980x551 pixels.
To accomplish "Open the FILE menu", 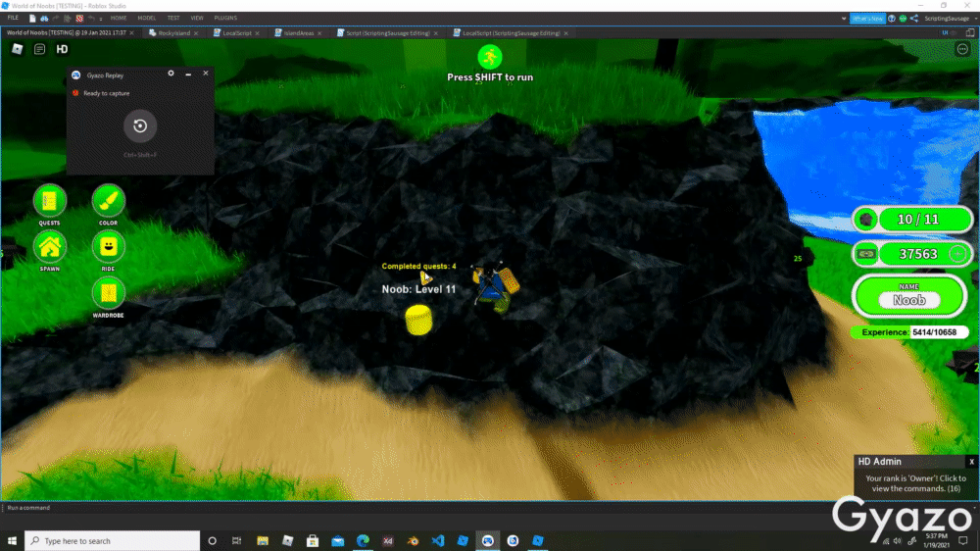I will 13,18.
